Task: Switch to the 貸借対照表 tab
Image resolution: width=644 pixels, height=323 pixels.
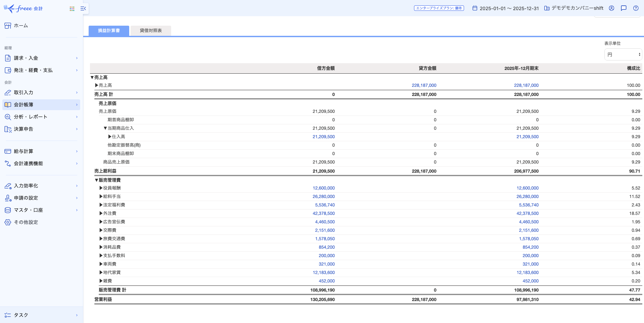Action: tap(151, 30)
